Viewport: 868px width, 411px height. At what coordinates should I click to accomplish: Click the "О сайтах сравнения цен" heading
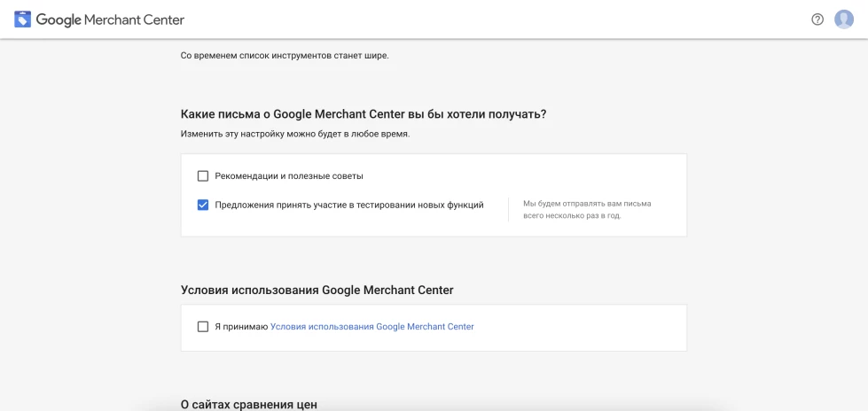click(249, 405)
